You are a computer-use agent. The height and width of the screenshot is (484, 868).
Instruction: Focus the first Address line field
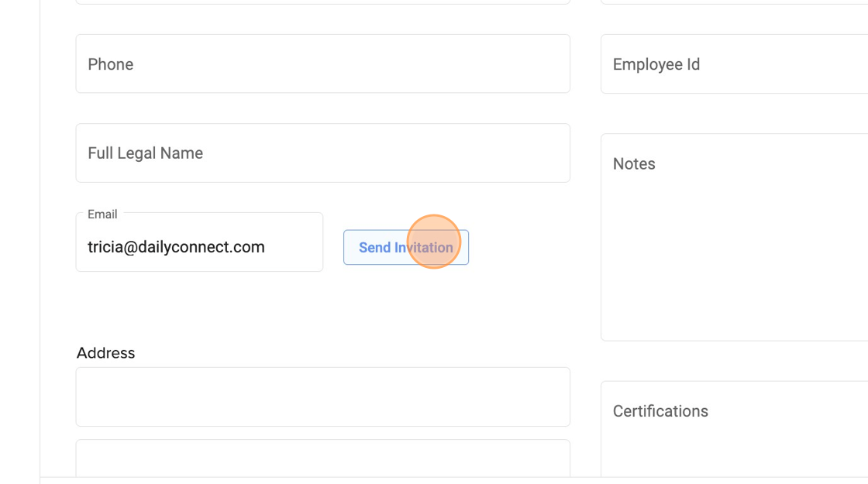(322, 396)
